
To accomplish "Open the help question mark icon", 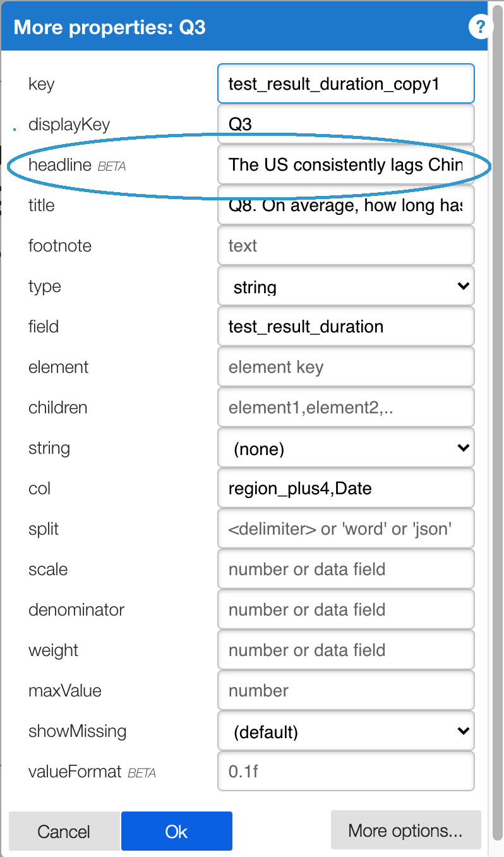I will 479,27.
